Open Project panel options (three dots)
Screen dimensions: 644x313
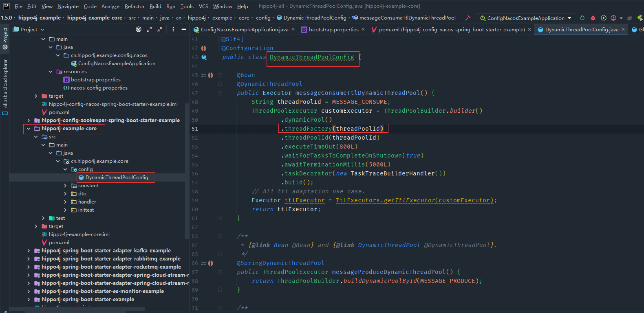point(173,29)
